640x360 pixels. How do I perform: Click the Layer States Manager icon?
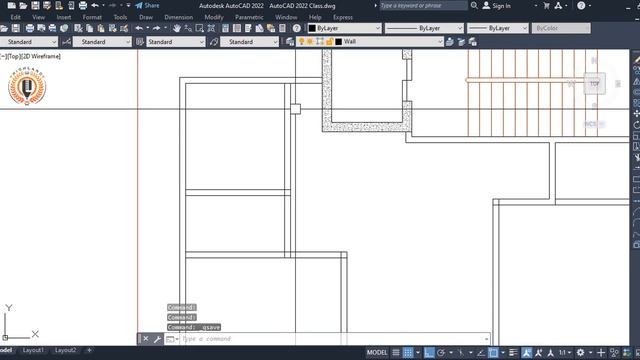(x=473, y=42)
